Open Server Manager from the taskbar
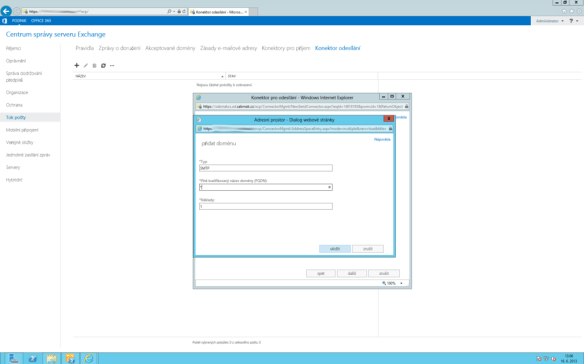Screen dimensions: 584x364 click(x=14, y=358)
